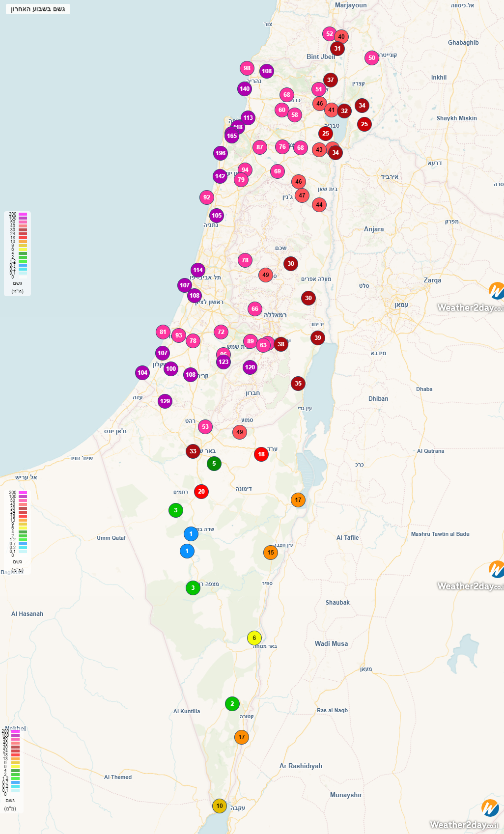Image resolution: width=504 pixels, height=834 pixels.
Task: Open the pink 76 station marker
Action: (x=282, y=147)
